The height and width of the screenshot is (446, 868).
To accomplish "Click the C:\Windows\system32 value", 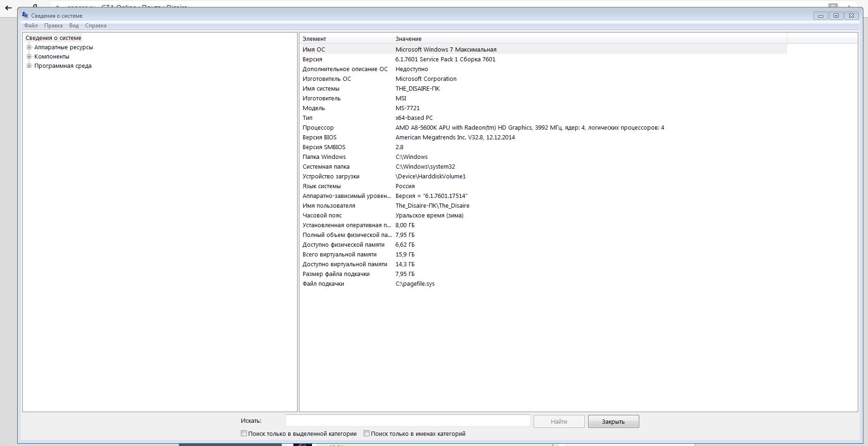I will point(425,167).
